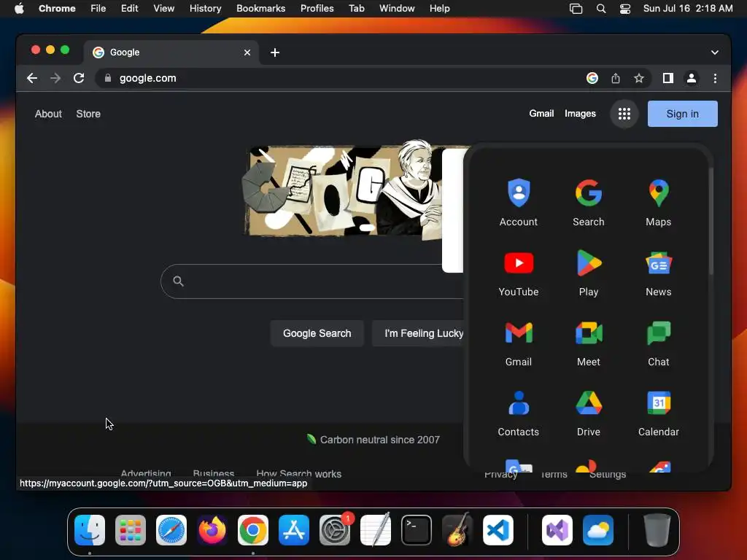Viewport: 747px width, 560px height.
Task: Open Visual Studio Code from the Dock
Action: coord(498,530)
